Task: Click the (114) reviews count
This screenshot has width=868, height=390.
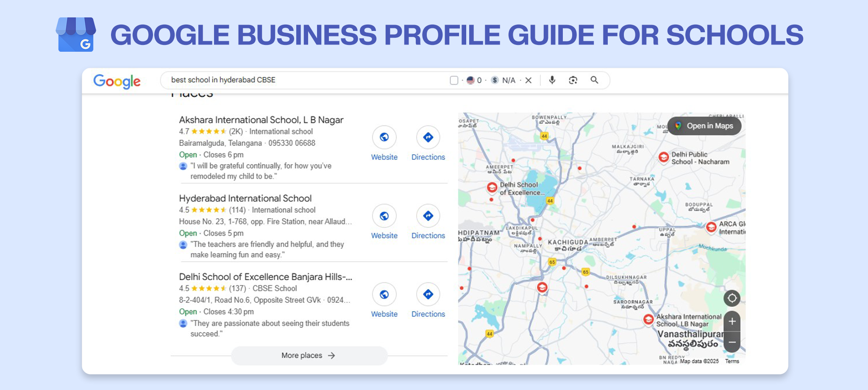Action: tap(237, 210)
